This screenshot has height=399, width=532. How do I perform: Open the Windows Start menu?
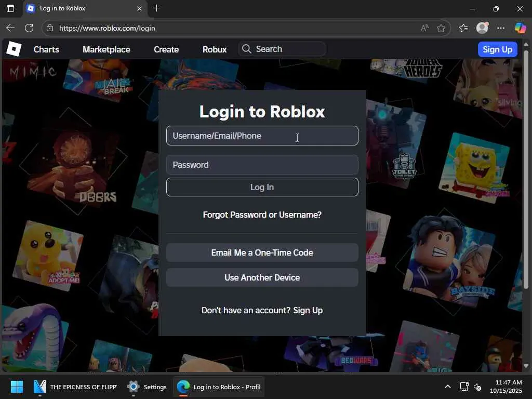pyautogui.click(x=17, y=387)
